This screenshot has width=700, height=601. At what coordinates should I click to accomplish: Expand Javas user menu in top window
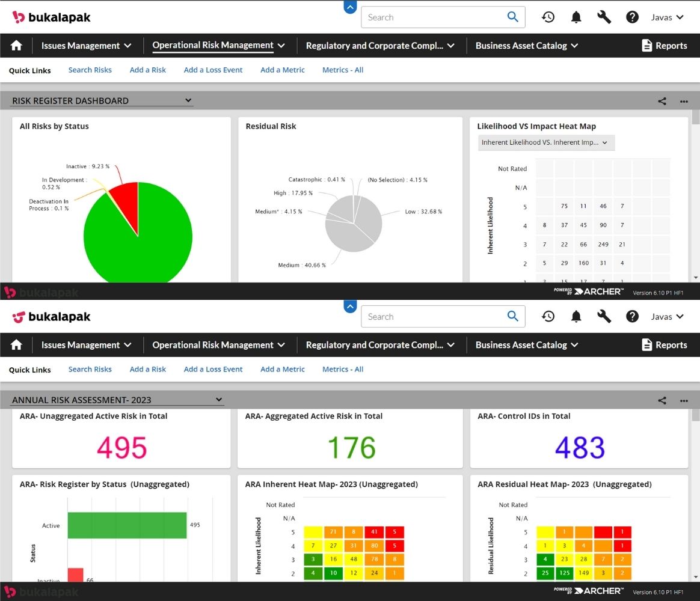click(667, 17)
